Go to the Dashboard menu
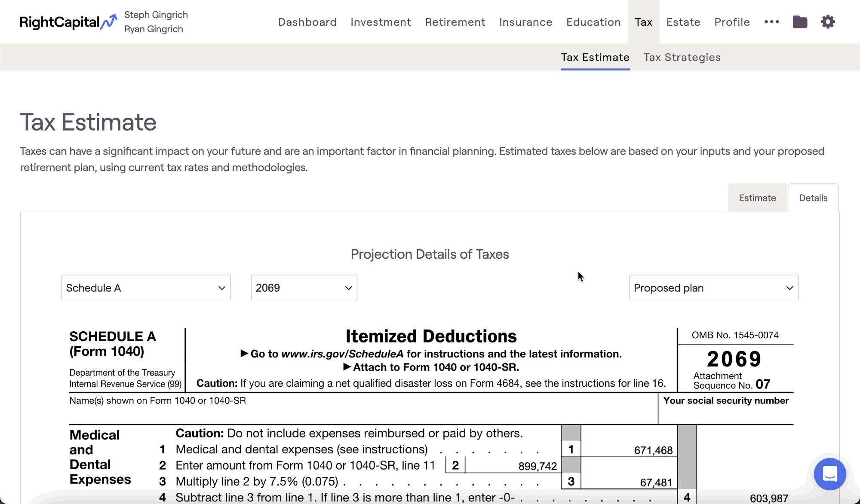The width and height of the screenshot is (860, 504). click(x=307, y=22)
